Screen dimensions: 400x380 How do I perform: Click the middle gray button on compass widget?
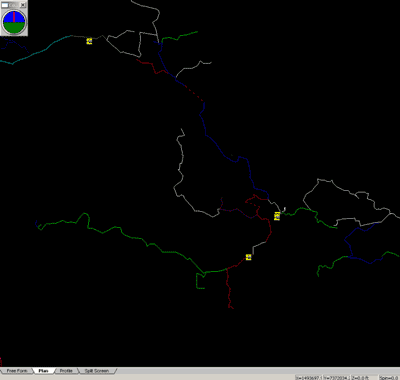point(13,5)
